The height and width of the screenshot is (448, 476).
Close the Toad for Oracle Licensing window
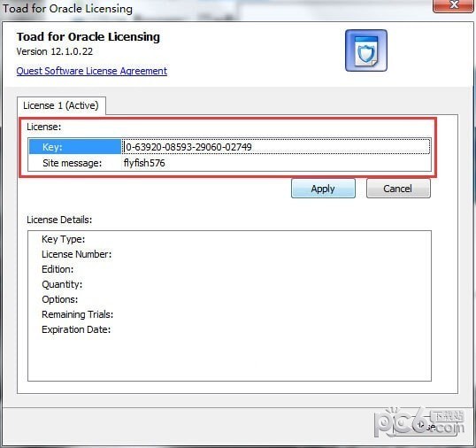tap(454, 5)
